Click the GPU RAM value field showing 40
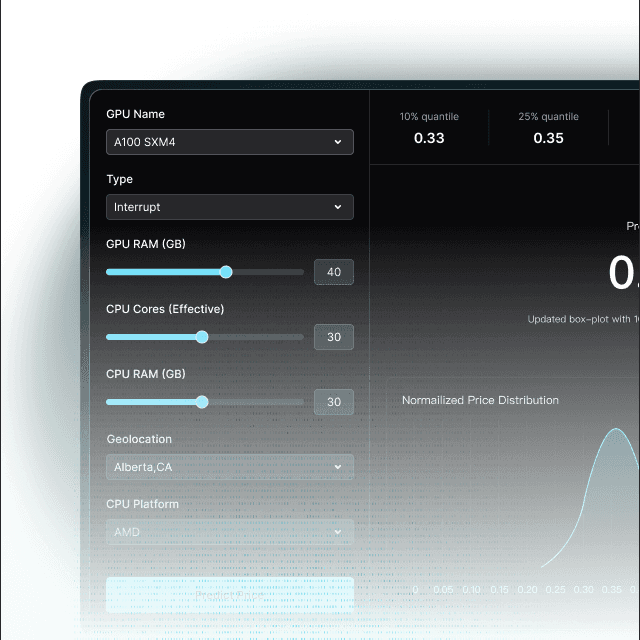Viewport: 640px width, 640px height. [334, 272]
